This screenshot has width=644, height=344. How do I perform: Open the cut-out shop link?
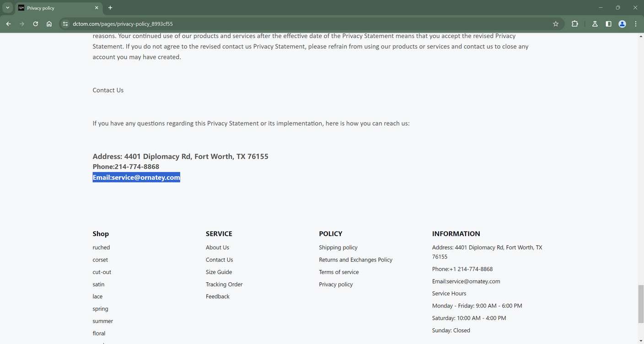tap(102, 272)
